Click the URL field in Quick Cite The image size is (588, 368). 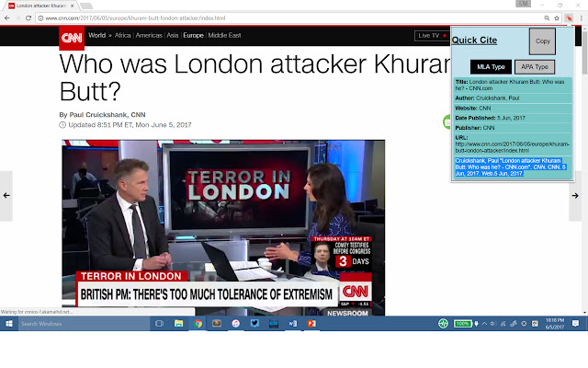coord(513,144)
